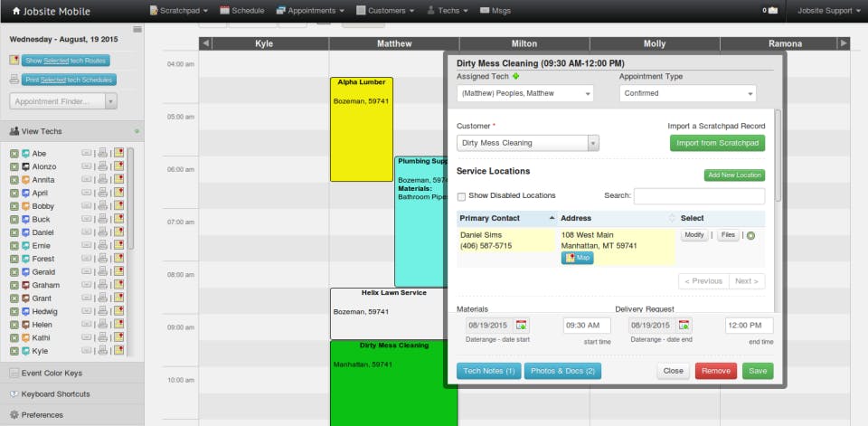The image size is (868, 426).
Task: Click the message icon in Alonzo's row
Action: coord(87,166)
